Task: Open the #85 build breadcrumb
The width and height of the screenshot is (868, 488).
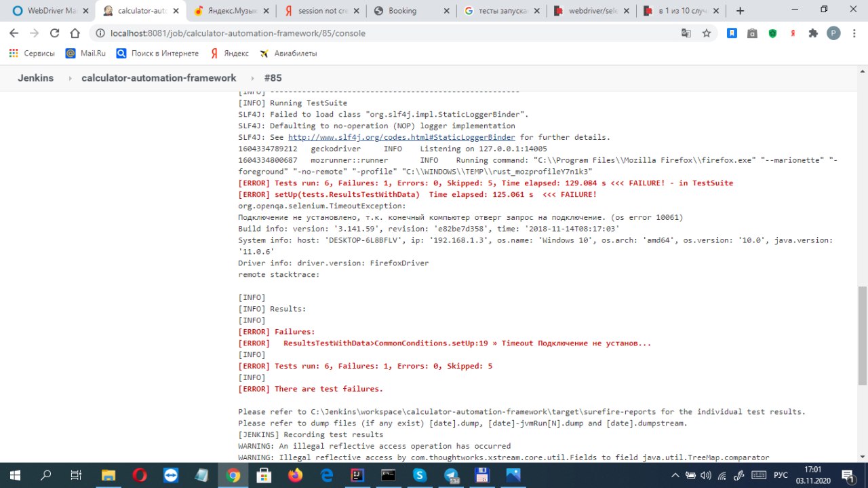Action: click(x=273, y=78)
